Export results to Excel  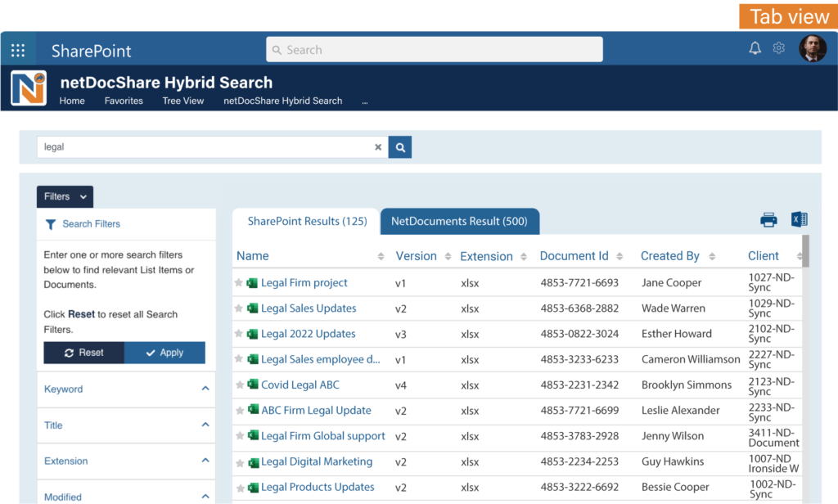(799, 219)
